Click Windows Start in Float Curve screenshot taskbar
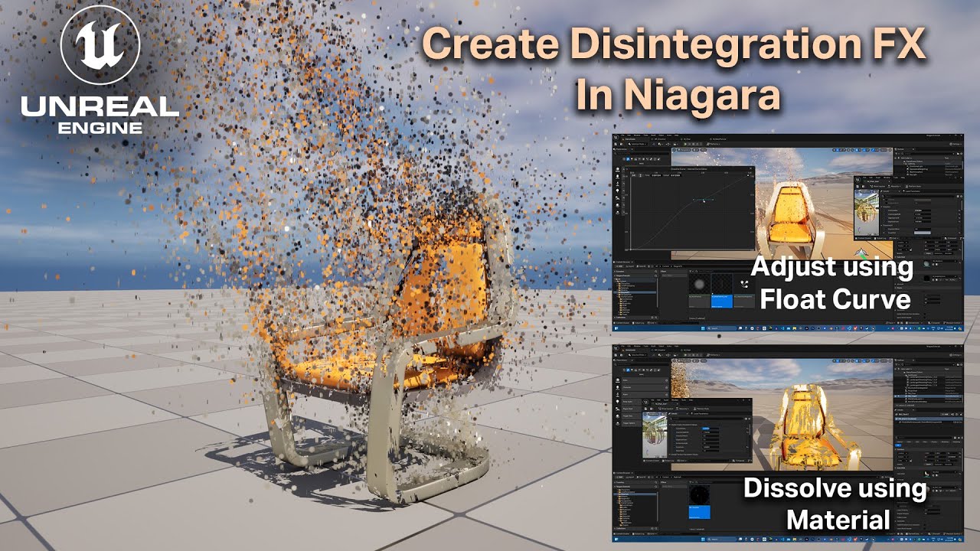Viewport: 980px width, 551px height. (x=703, y=328)
